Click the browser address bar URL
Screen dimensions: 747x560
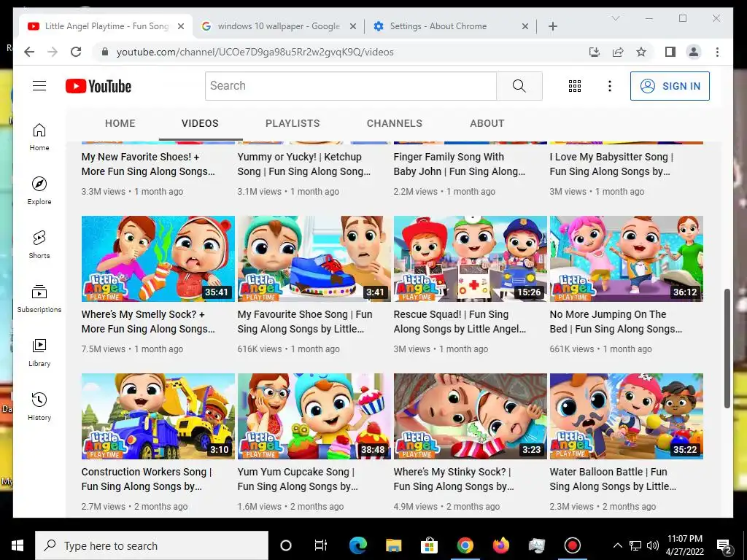click(255, 52)
